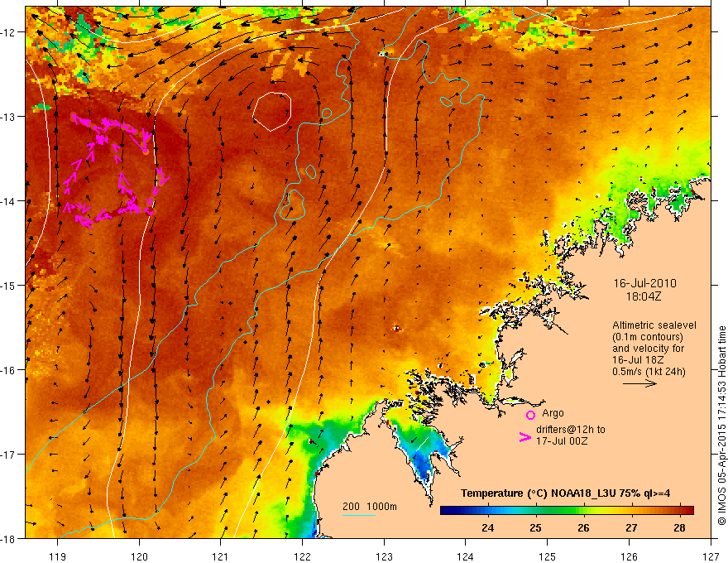
Task: Click the color bar value 24
Action: 487,527
